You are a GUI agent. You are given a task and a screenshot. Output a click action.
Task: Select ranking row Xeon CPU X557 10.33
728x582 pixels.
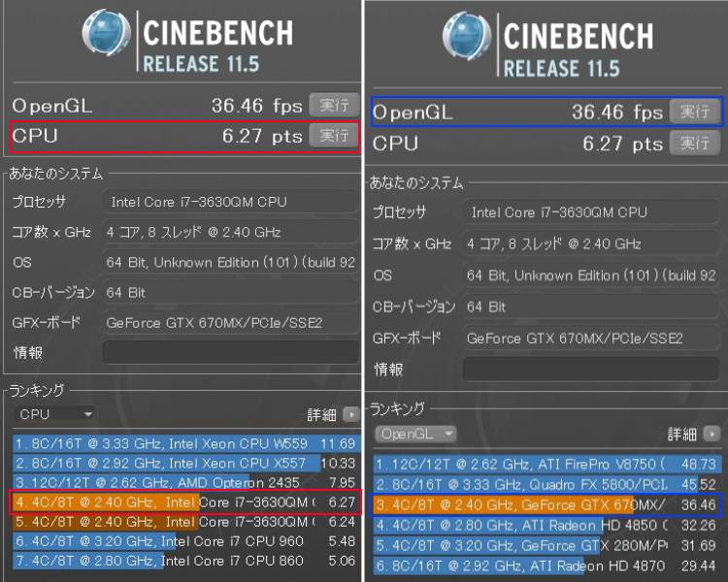click(x=186, y=464)
